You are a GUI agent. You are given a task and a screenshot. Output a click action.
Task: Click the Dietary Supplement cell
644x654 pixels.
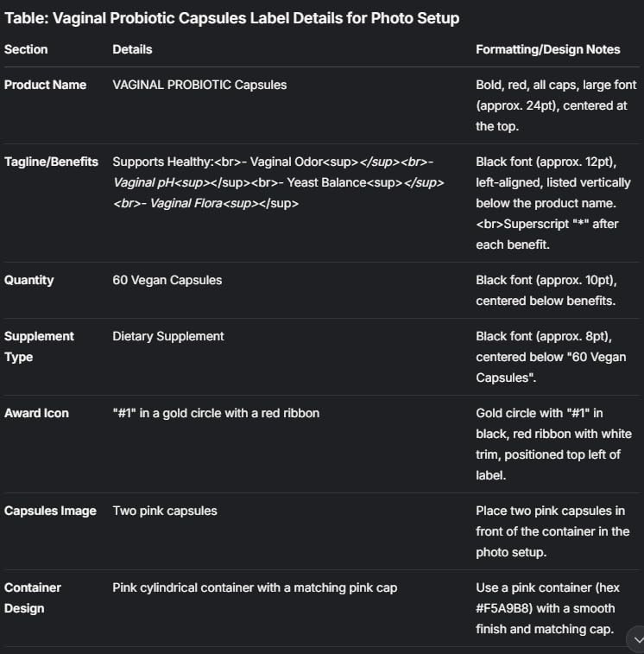167,336
